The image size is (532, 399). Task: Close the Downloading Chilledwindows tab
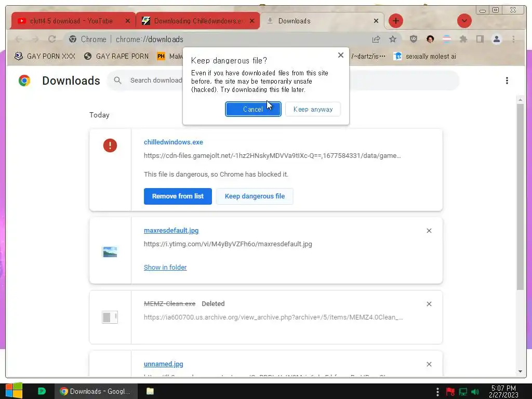coord(252,21)
